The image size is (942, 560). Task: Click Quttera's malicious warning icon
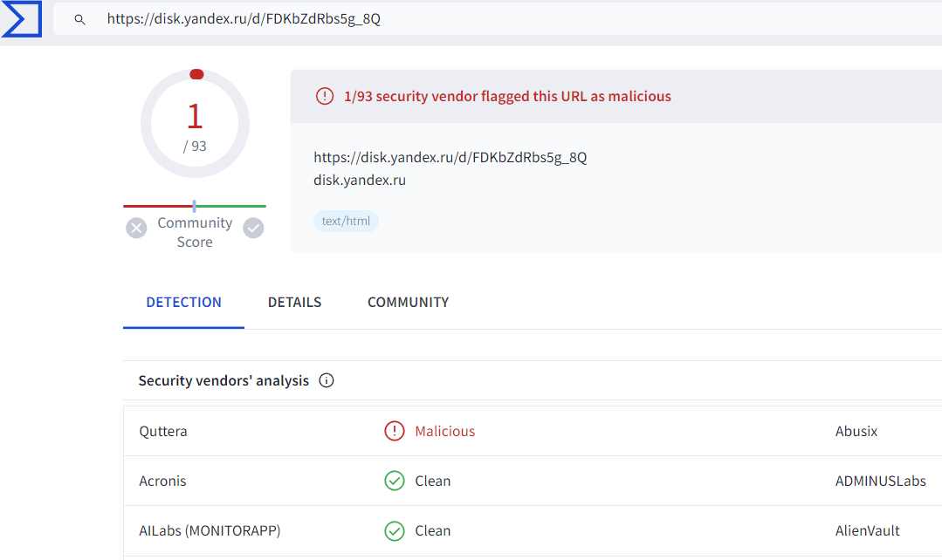click(x=394, y=431)
